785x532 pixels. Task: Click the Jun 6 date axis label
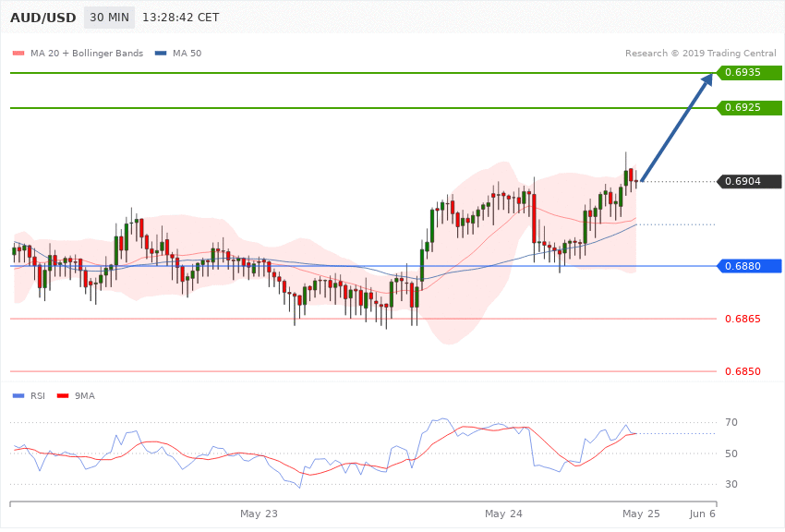click(x=703, y=514)
